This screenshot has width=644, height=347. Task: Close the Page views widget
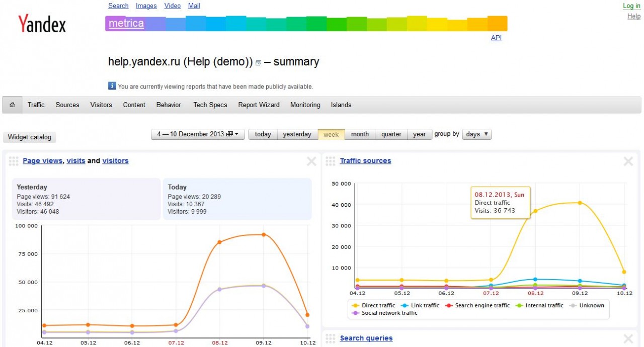(311, 161)
